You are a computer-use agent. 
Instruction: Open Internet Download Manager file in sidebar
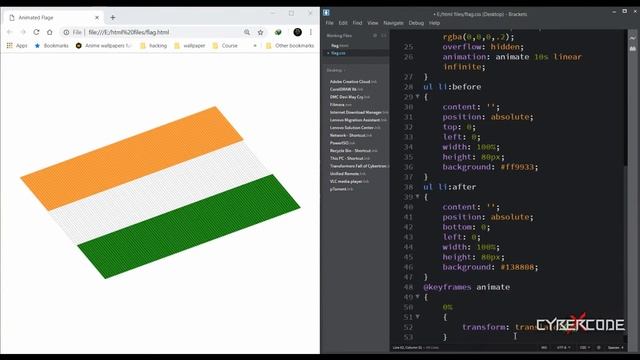point(358,112)
